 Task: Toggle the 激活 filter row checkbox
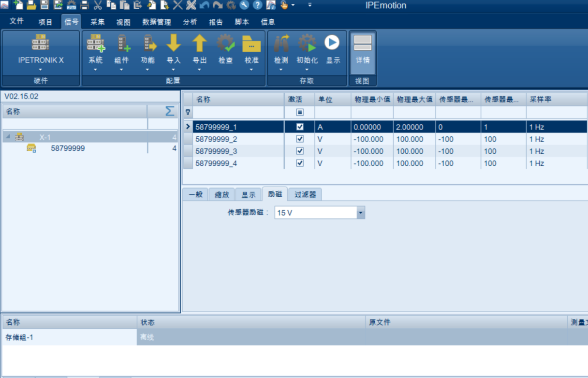click(300, 112)
